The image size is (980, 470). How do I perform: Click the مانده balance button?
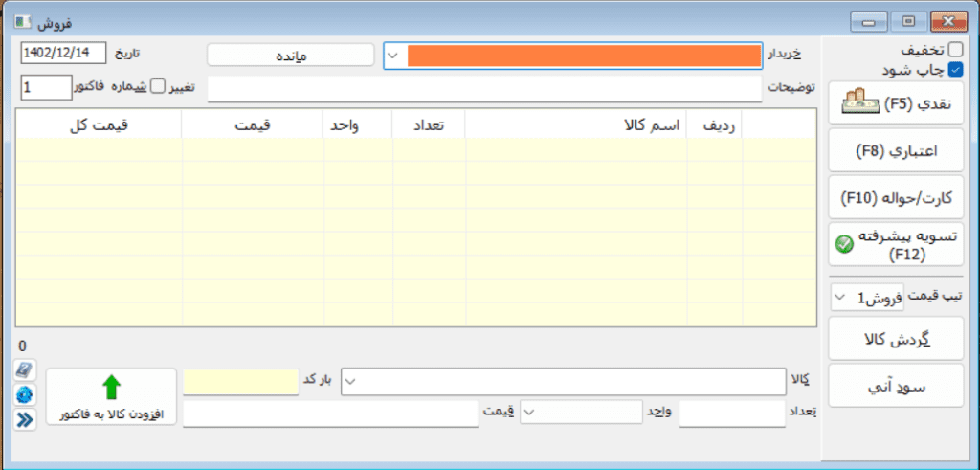[291, 55]
